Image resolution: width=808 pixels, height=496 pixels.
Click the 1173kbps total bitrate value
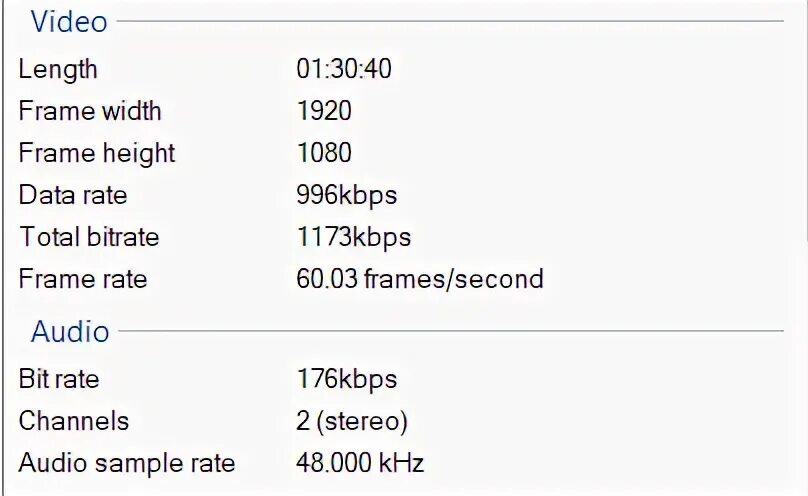pos(353,237)
